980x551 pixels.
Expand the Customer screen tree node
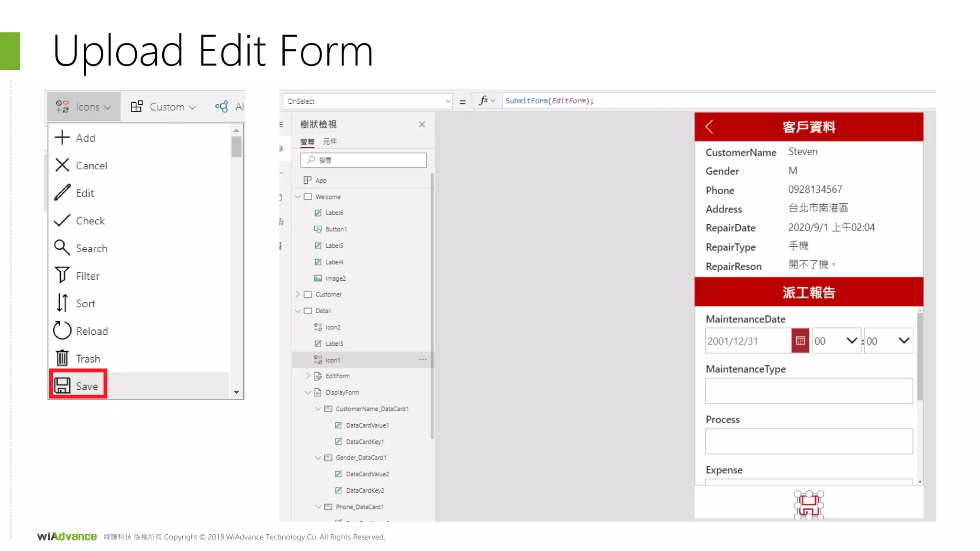(298, 294)
